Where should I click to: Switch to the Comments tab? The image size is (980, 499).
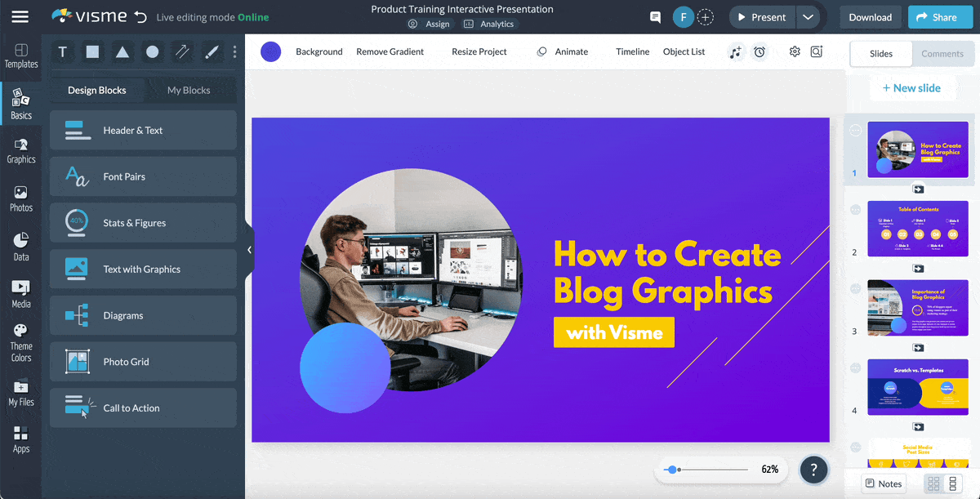[942, 53]
